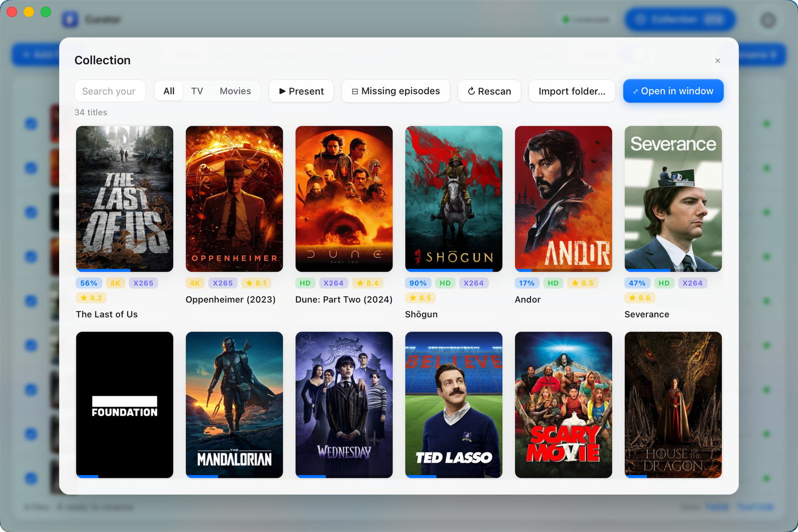Click 'The Last of Us' title text
This screenshot has height=532, width=798.
(x=107, y=315)
